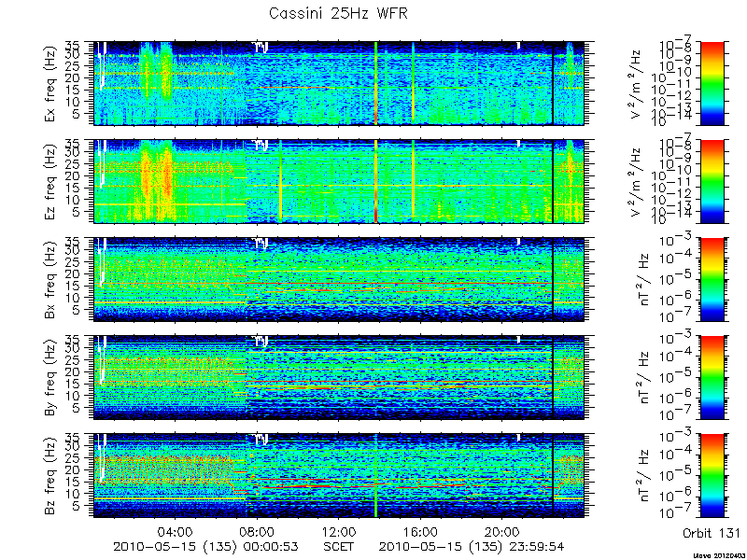Click the "Uiowa 20120403" credit text
747x560 pixels.
coord(719,555)
